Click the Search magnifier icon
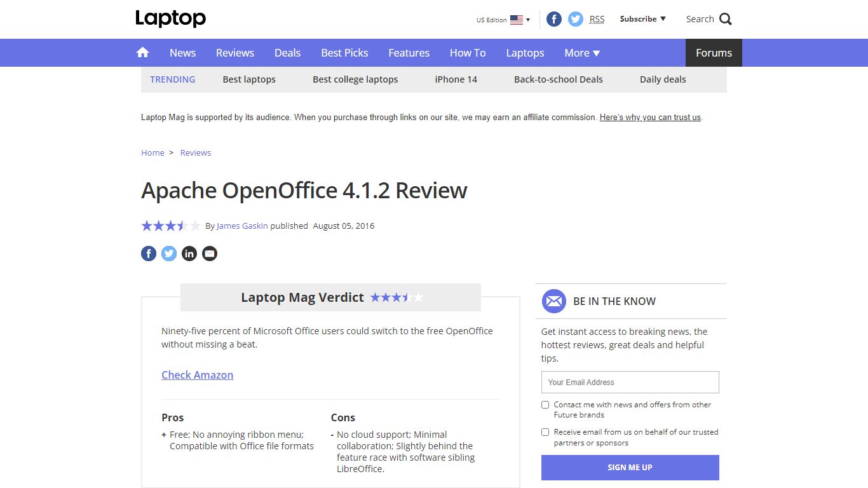Image resolution: width=868 pixels, height=488 pixels. pyautogui.click(x=726, y=19)
